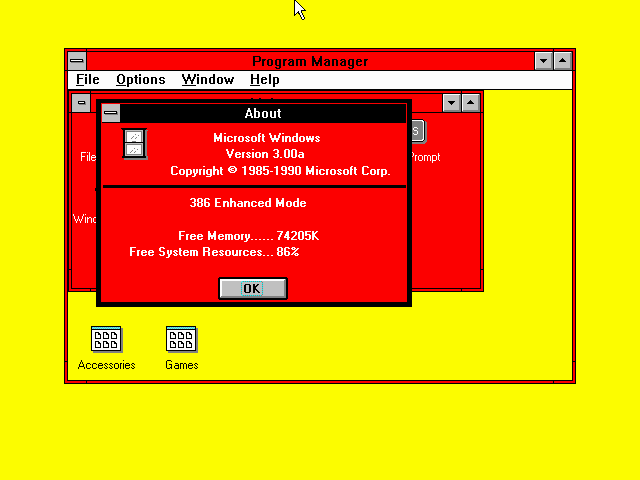Open Program Manager control menu box
Screen dimensions: 640x480
(x=77, y=61)
